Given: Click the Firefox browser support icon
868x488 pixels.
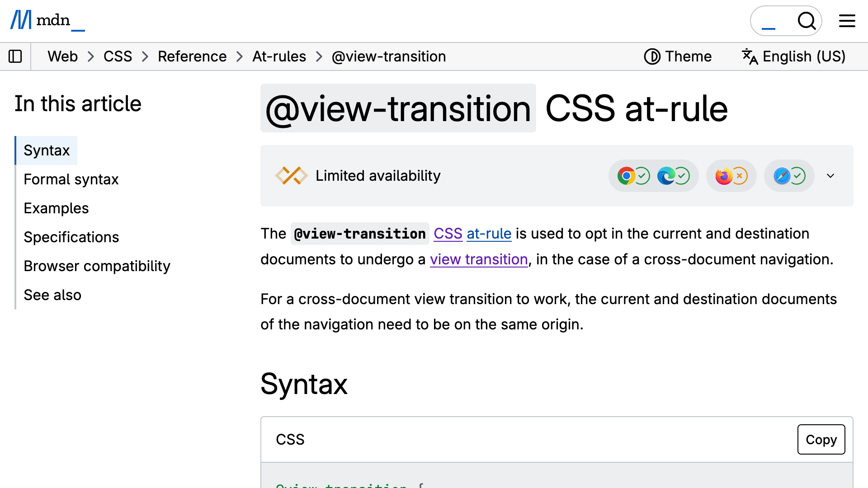Looking at the screenshot, I should click(724, 176).
